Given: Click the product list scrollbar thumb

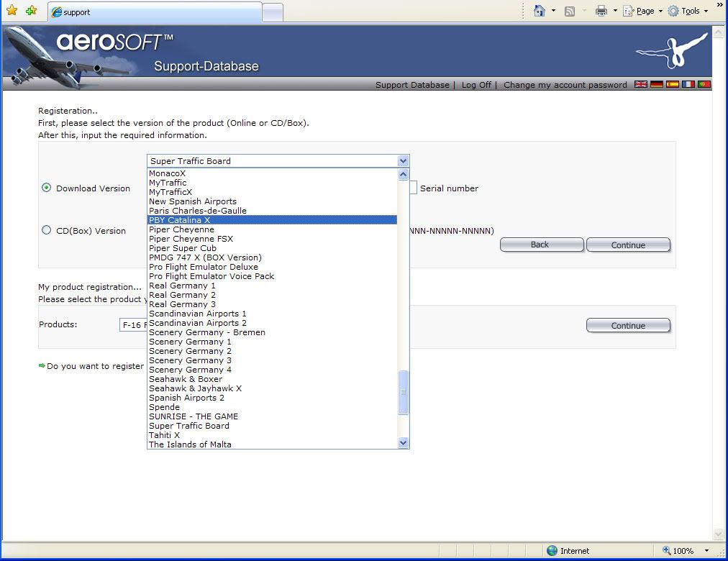Looking at the screenshot, I should click(x=403, y=392).
